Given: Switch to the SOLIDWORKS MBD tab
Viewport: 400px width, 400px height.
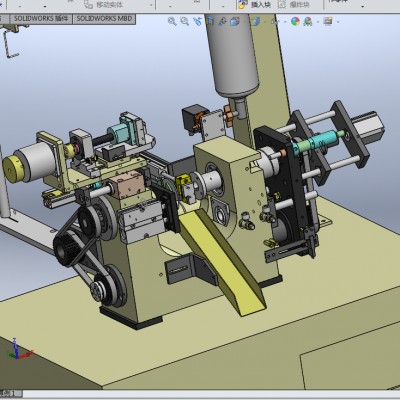Looking at the screenshot, I should [104, 19].
